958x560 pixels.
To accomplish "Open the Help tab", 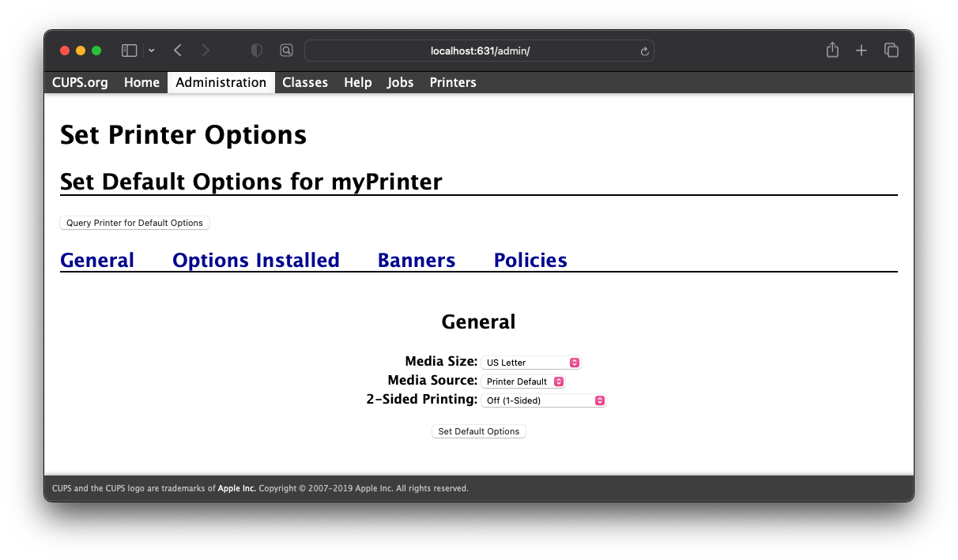I will click(x=357, y=82).
